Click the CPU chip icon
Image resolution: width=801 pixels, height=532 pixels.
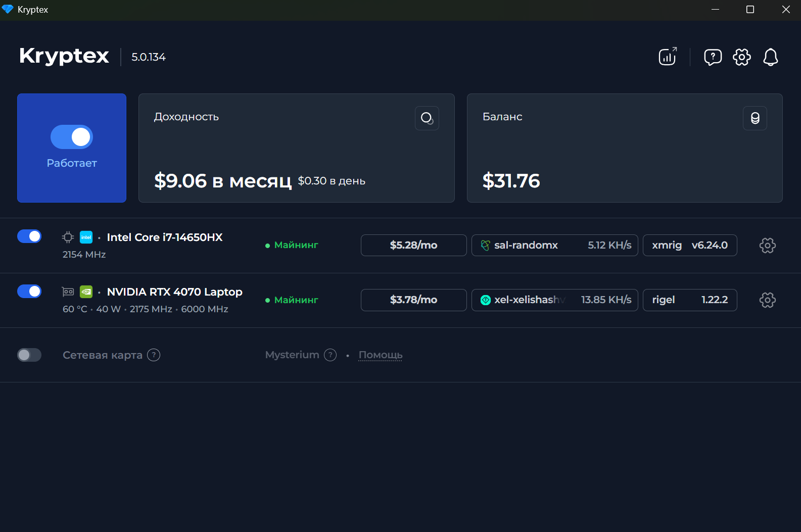pos(68,237)
